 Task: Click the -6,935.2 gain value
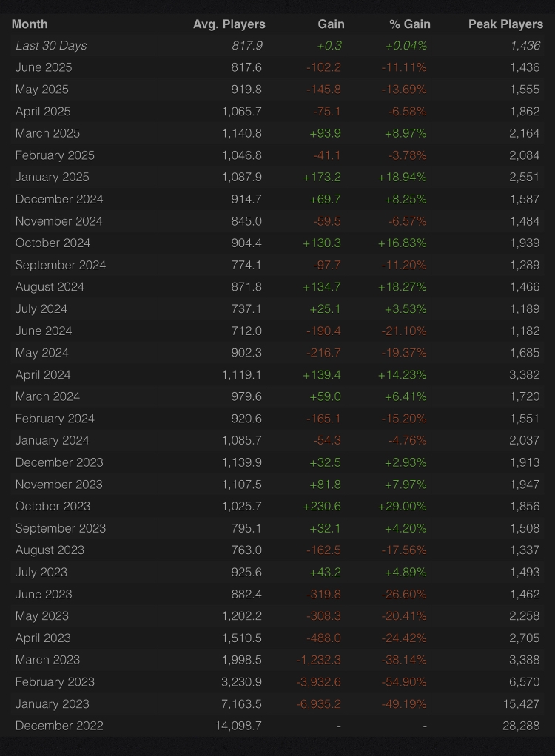(318, 704)
